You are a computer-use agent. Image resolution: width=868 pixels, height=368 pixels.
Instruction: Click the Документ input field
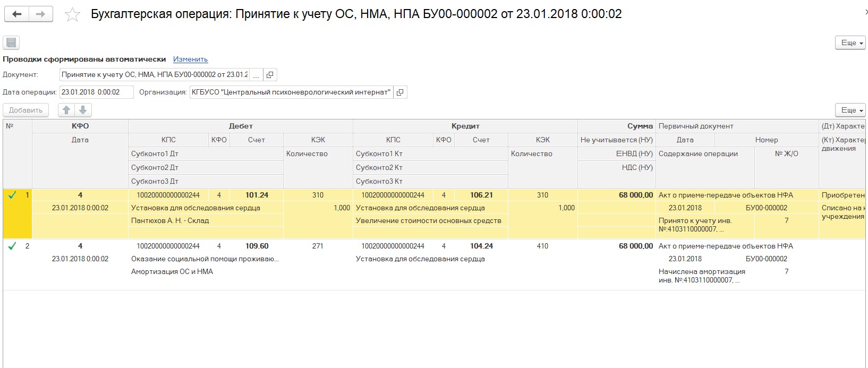click(x=154, y=75)
